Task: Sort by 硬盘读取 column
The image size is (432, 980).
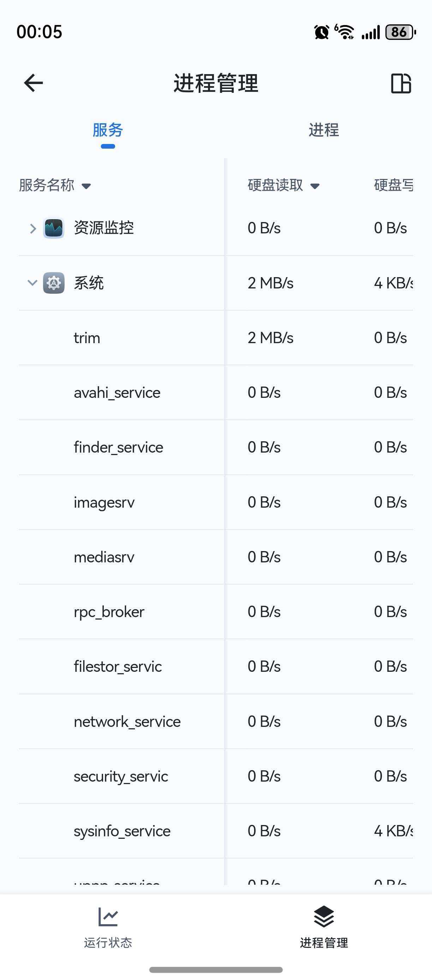Action: tap(283, 185)
